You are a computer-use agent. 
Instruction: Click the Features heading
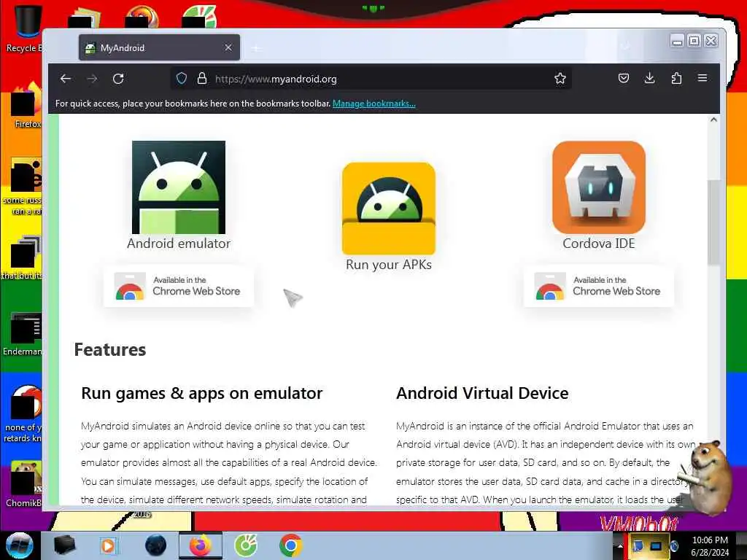pos(110,349)
